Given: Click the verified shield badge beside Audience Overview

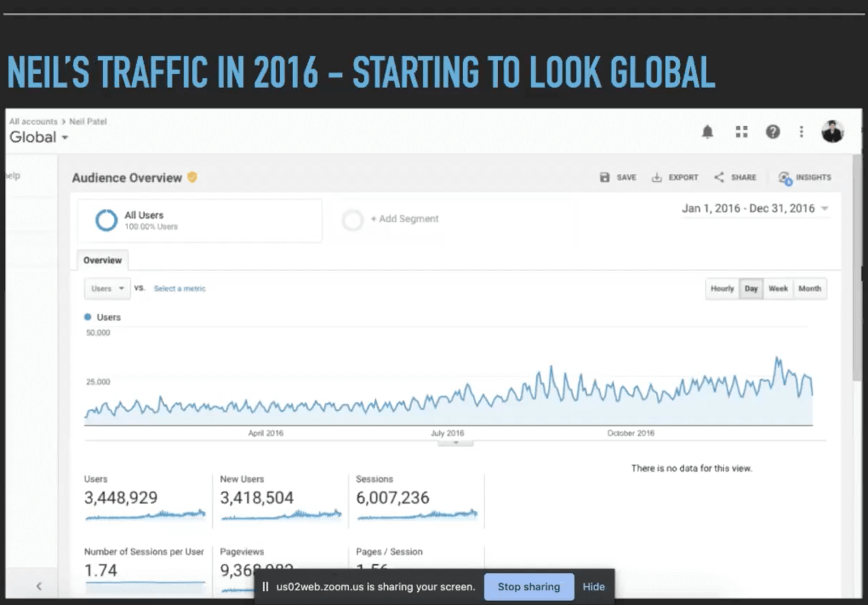Looking at the screenshot, I should tap(192, 177).
